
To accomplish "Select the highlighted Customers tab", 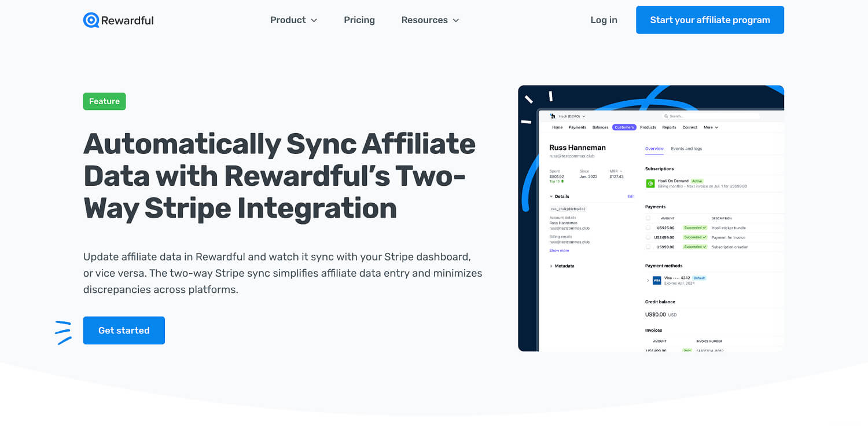I will (624, 127).
